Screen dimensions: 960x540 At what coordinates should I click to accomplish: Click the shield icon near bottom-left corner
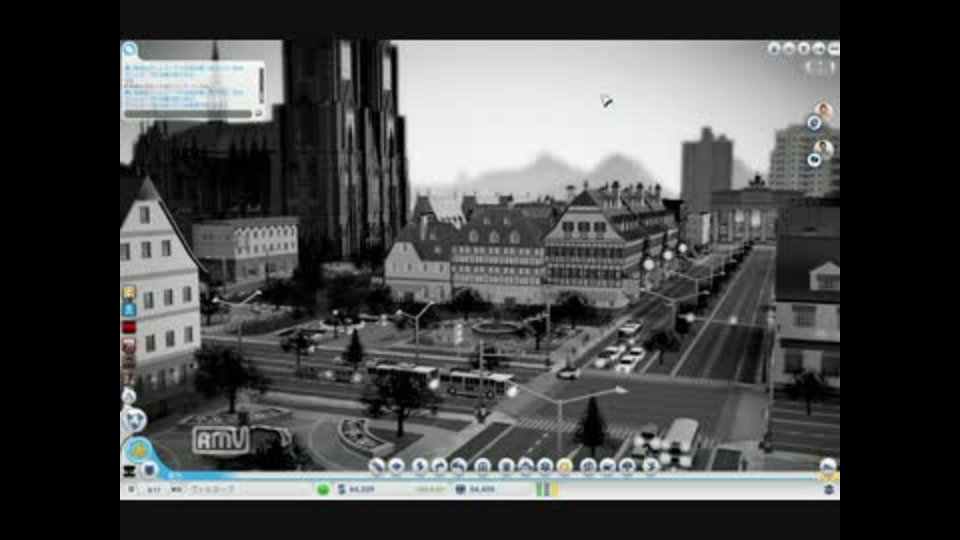click(149, 470)
